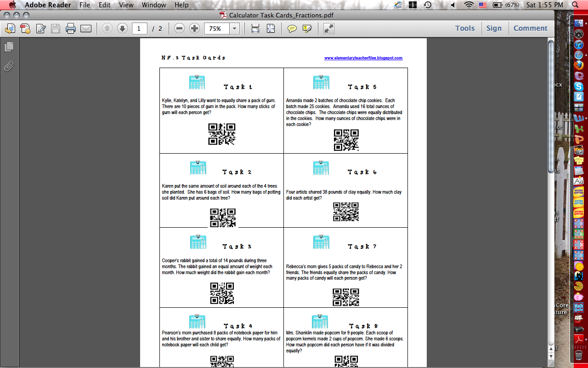The image size is (588, 368).
Task: Email the file using the envelope icon
Action: click(86, 29)
